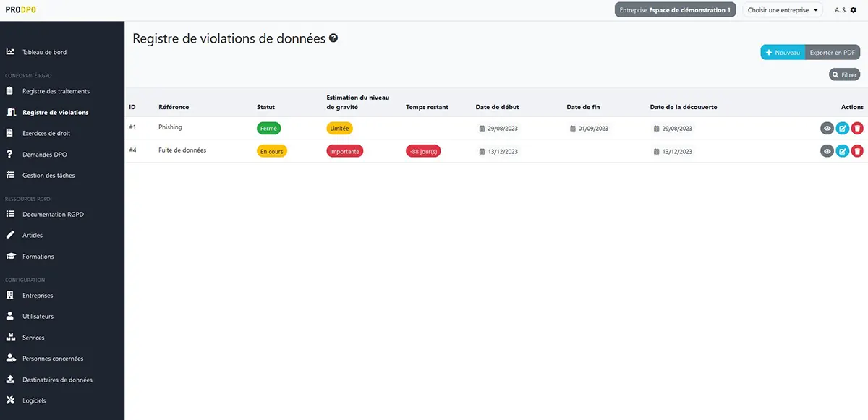Click the Demandes DPO question mark icon
Screen dimensions: 868x420
point(10,154)
